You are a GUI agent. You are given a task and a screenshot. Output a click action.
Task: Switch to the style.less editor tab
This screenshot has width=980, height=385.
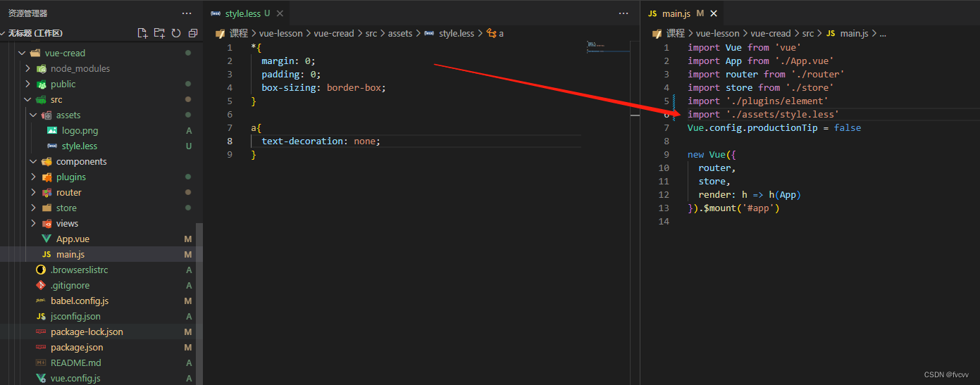coord(246,13)
